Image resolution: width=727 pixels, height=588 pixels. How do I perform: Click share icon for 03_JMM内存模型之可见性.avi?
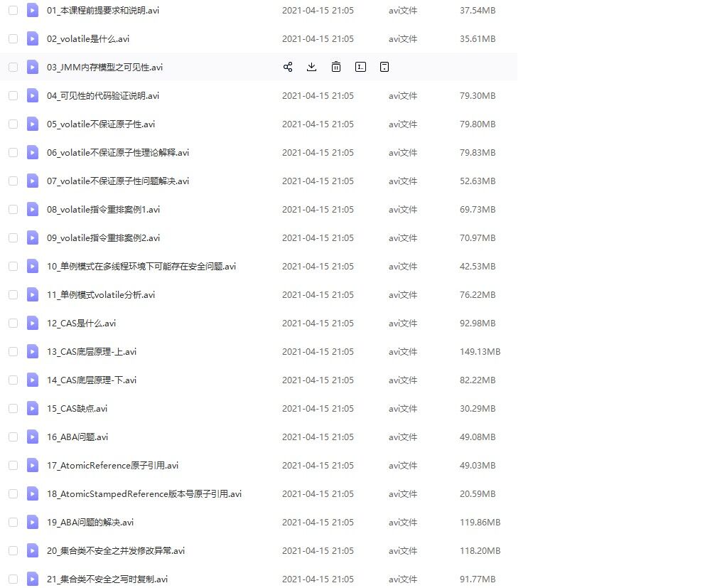(288, 67)
